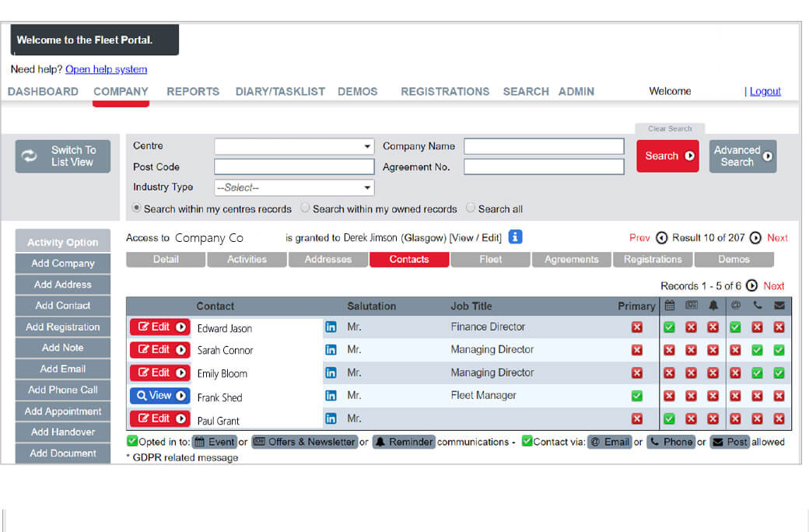809x532 pixels.
Task: Toggle Sarah Connor's Phone contact checkmark
Action: point(758,350)
